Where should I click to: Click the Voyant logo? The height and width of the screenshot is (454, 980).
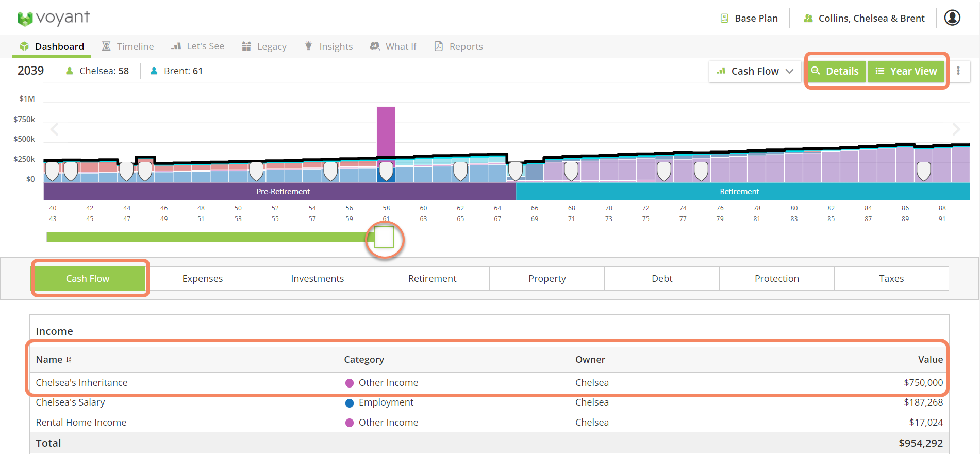[54, 19]
